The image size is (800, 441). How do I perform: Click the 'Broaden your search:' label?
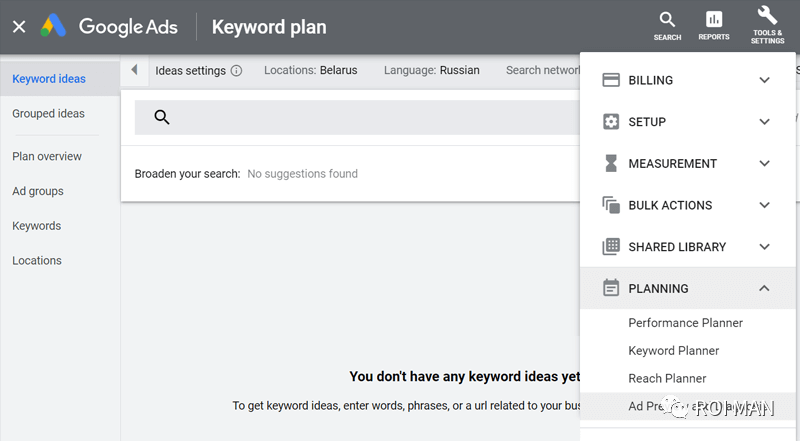[187, 174]
